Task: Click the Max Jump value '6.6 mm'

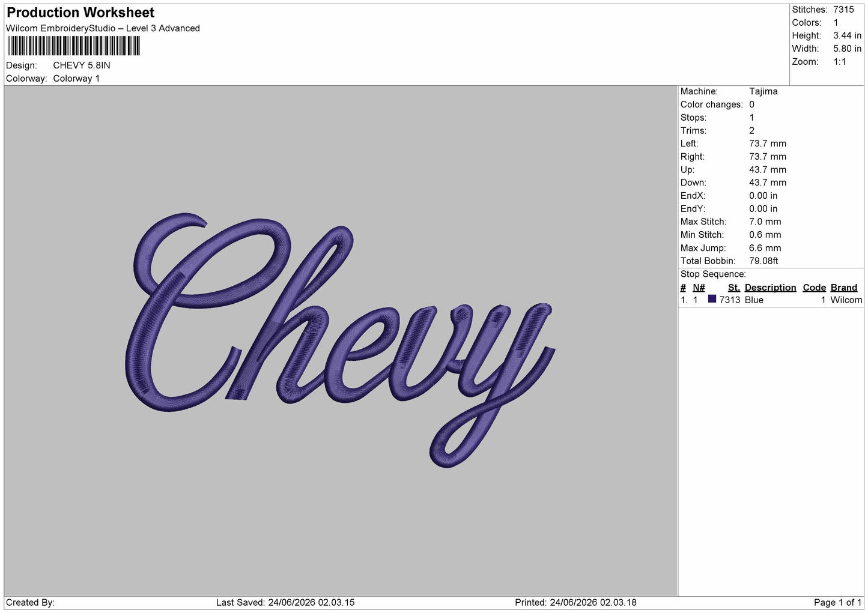Action: click(x=765, y=248)
